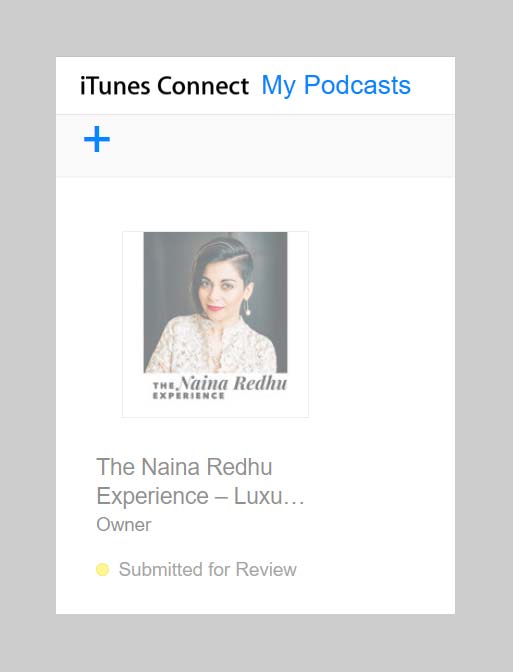Screen dimensions: 513x672
Task: Click the Naina Redhu script logo text
Action: click(232, 383)
